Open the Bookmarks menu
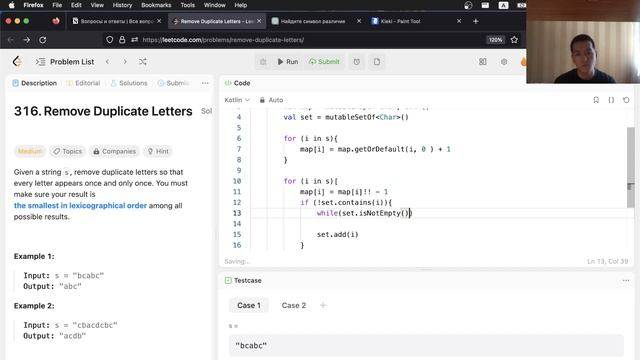Image resolution: width=640 pixels, height=360 pixels. coord(156,5)
